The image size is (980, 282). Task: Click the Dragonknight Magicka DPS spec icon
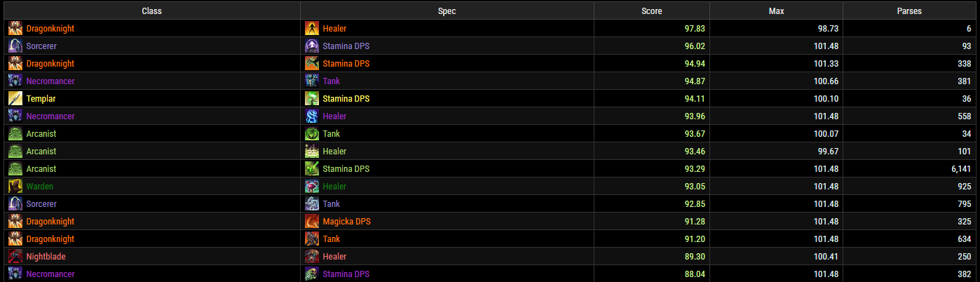[313, 222]
